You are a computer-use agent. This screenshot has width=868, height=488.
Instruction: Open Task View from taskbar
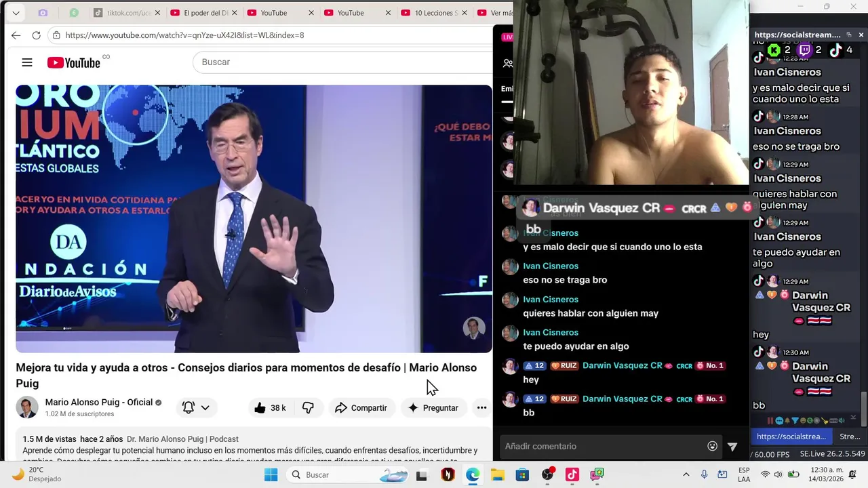point(421,474)
